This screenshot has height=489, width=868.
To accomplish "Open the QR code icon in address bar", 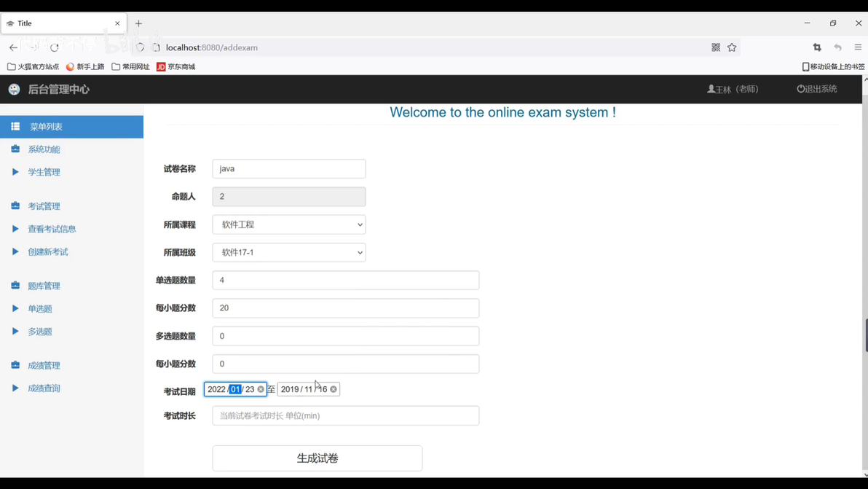I will [716, 47].
